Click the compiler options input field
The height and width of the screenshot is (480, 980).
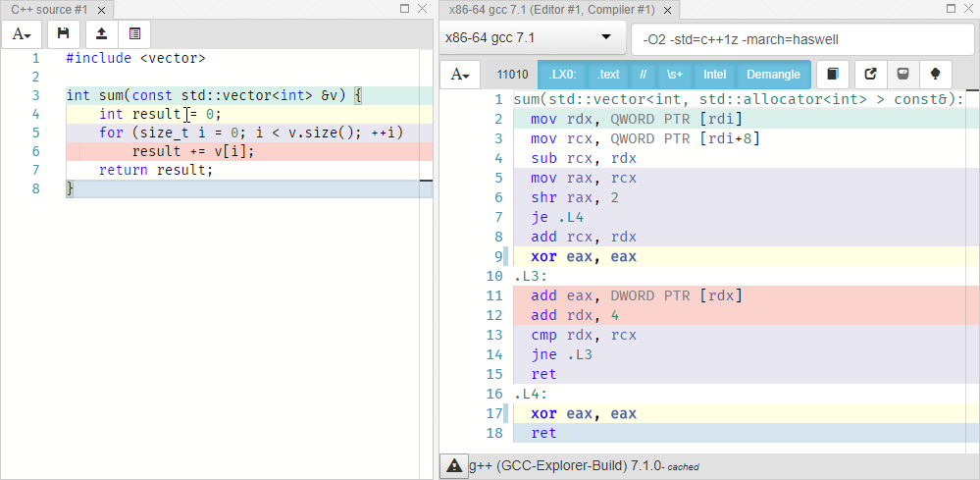[x=799, y=39]
